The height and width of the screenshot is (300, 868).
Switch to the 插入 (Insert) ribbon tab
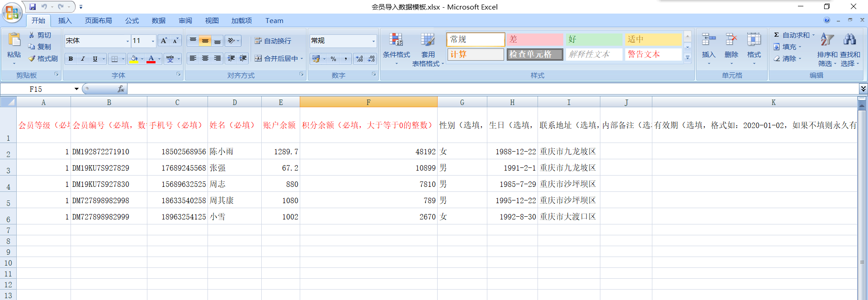65,21
